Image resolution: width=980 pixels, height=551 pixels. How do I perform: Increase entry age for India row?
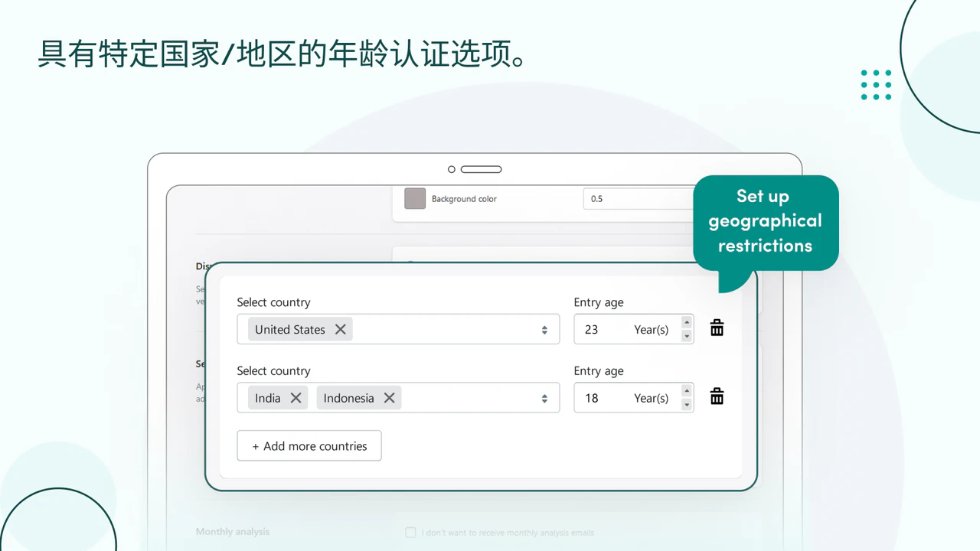pos(687,391)
